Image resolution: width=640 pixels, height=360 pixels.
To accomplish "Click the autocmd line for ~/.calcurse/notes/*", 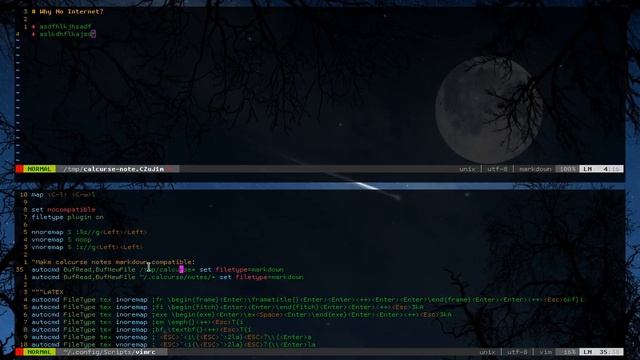I will pyautogui.click(x=167, y=277).
